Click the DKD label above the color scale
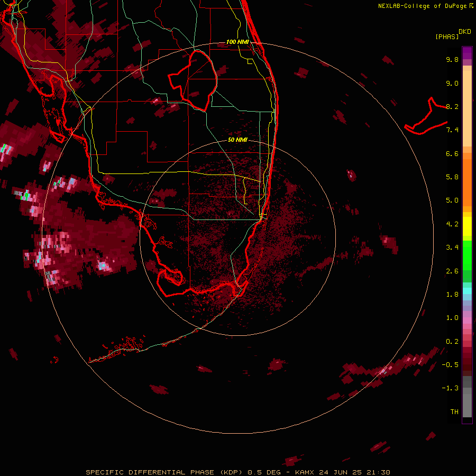The height and width of the screenshot is (476, 476). [x=465, y=32]
